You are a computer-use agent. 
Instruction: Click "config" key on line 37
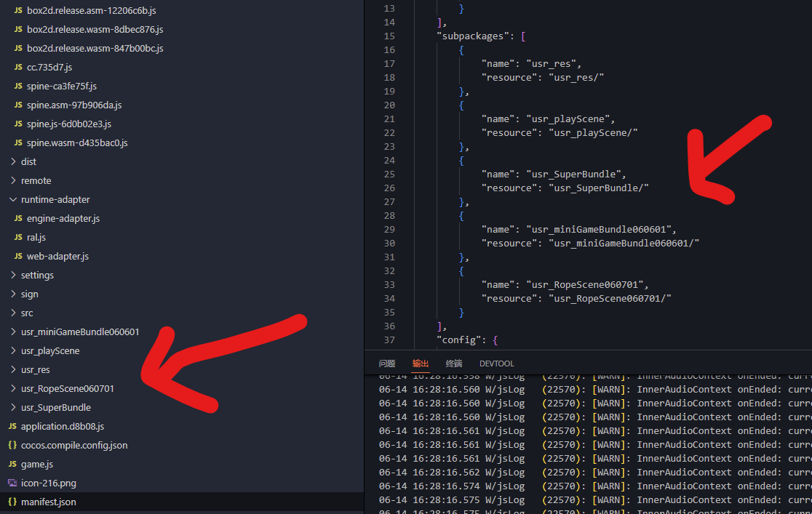coord(459,340)
